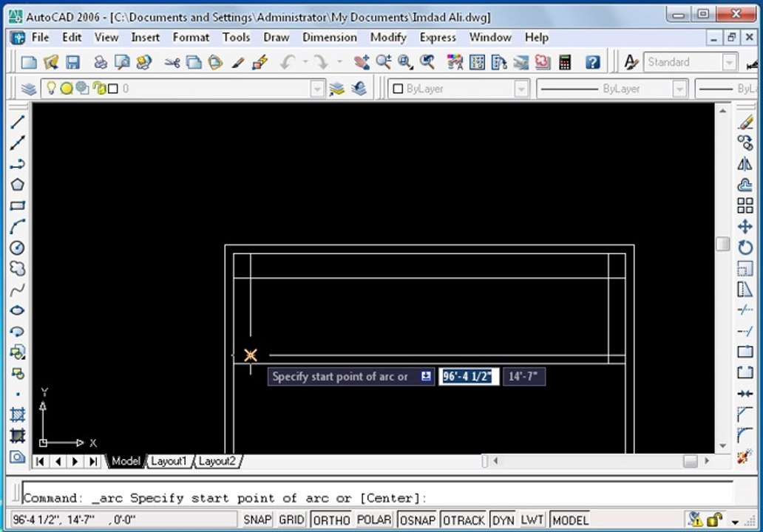This screenshot has height=532, width=763.
Task: Toggle POLAR tracking in status bar
Action: click(373, 520)
